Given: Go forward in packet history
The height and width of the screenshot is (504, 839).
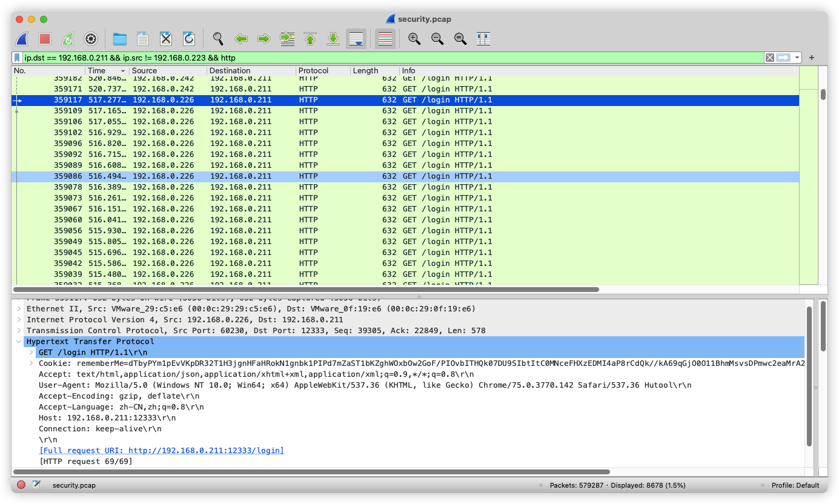Looking at the screenshot, I should point(264,39).
